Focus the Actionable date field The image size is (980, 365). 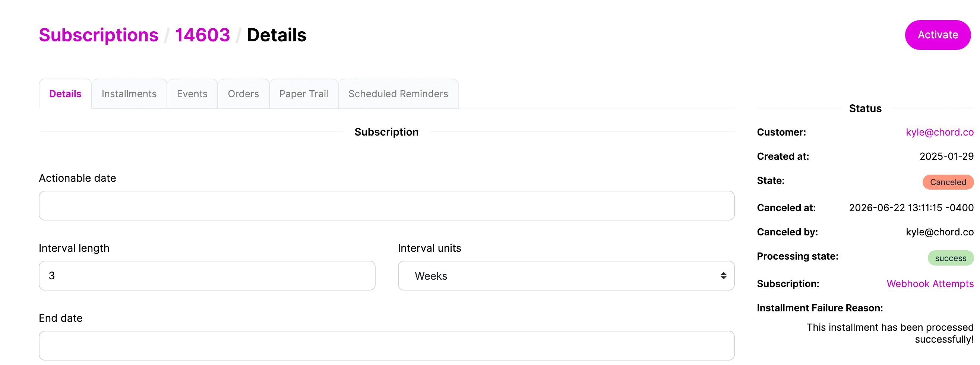tap(386, 206)
